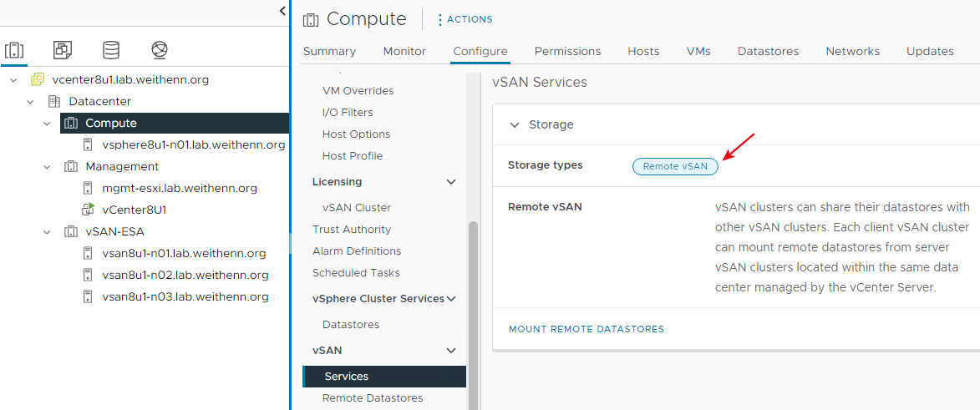This screenshot has width=980, height=410.
Task: Collapse the Storage panel chevron
Action: point(515,124)
